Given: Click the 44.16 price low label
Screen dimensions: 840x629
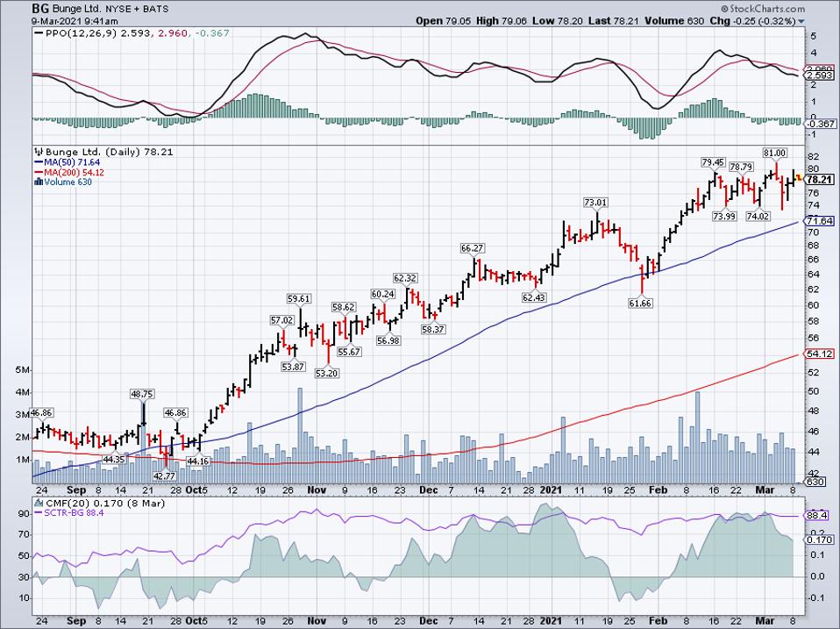Looking at the screenshot, I should click(197, 461).
